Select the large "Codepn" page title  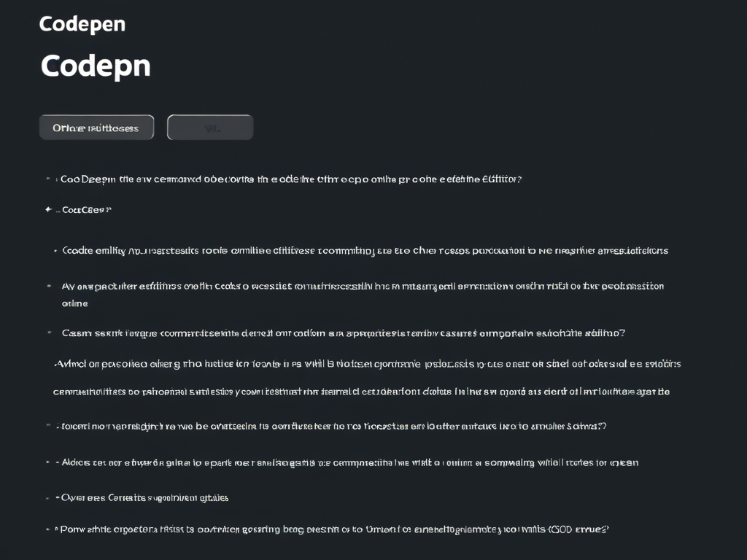pyautogui.click(x=95, y=66)
